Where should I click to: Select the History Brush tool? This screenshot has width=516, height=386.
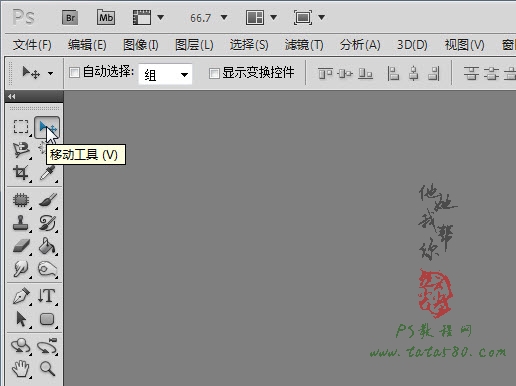tap(47, 223)
